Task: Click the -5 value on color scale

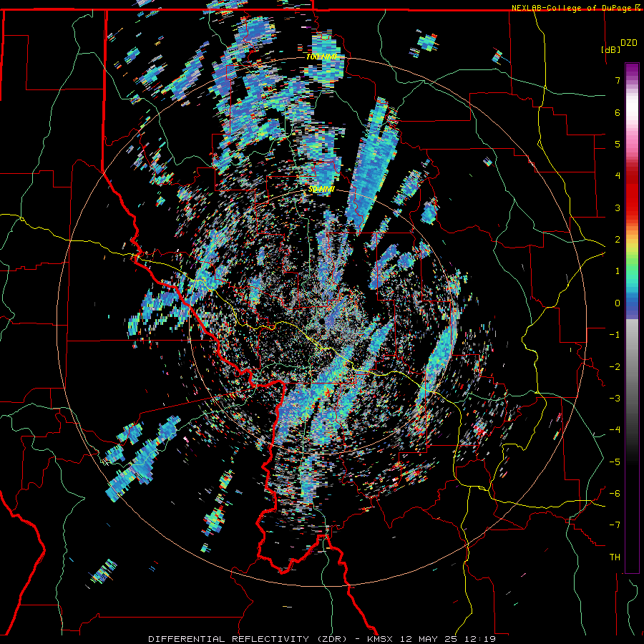Action: [615, 462]
